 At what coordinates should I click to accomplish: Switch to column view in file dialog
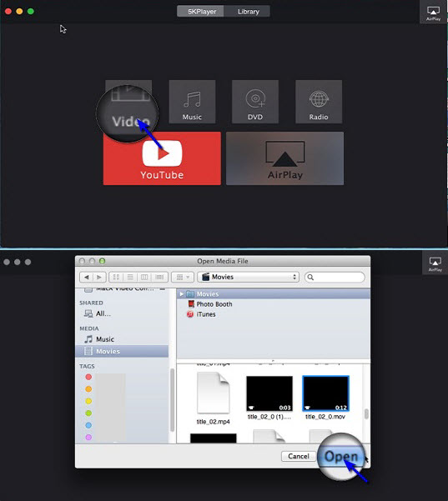coord(144,277)
